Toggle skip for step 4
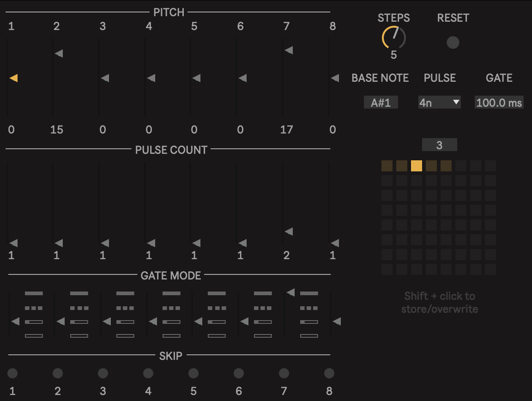 148,373
